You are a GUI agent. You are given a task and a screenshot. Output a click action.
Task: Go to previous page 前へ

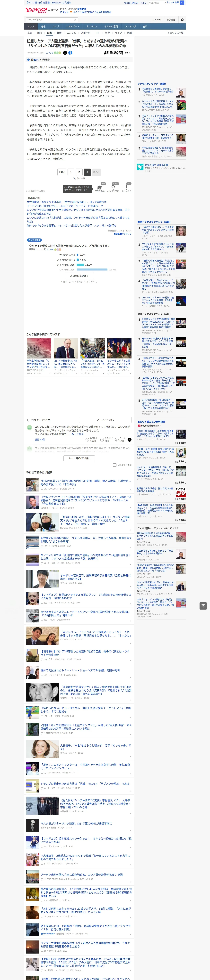pyautogui.click(x=62, y=172)
